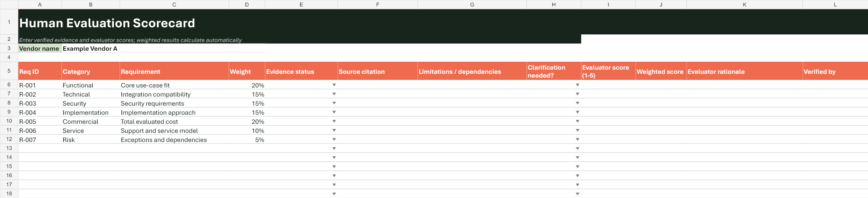868x198 pixels.
Task: Select the Vendor name label cell
Action: (40, 48)
